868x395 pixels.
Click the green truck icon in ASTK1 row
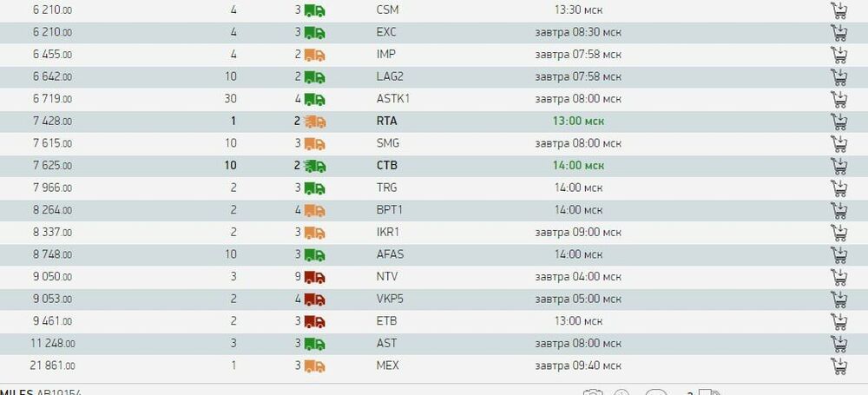pyautogui.click(x=314, y=99)
